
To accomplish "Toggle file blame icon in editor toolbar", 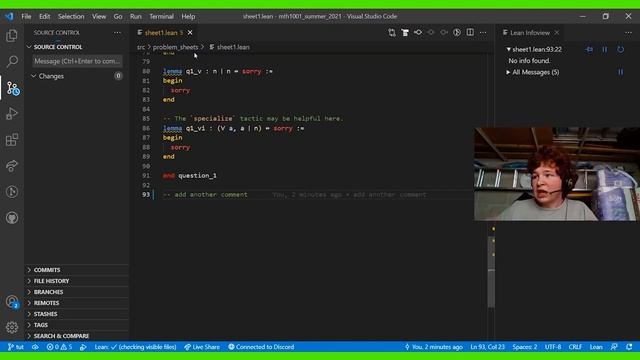I will tap(457, 33).
